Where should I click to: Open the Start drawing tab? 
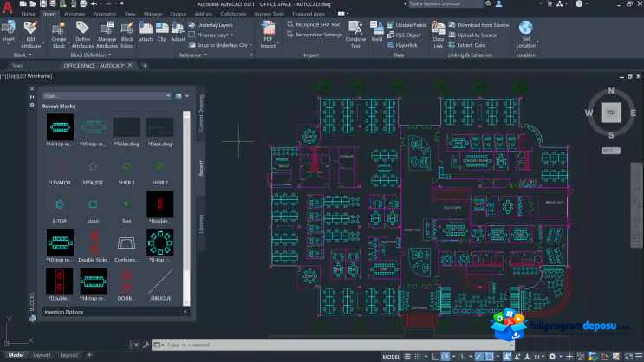[17, 66]
